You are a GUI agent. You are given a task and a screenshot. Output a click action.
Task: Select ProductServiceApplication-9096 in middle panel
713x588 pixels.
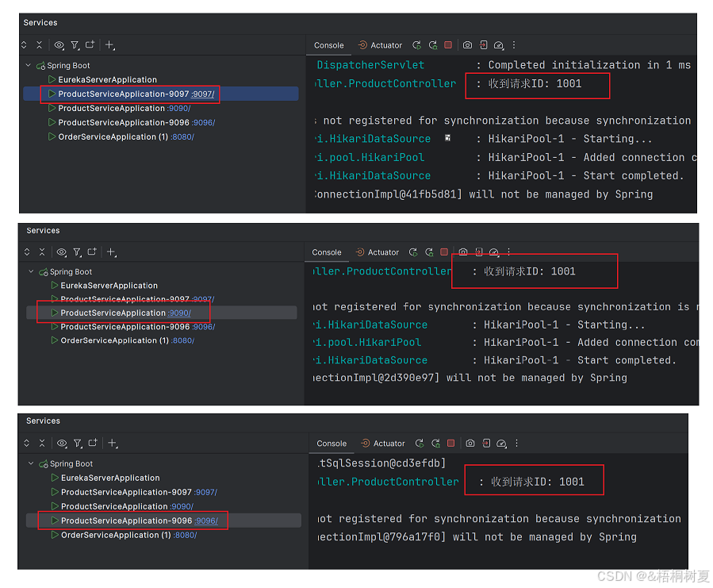coord(125,327)
